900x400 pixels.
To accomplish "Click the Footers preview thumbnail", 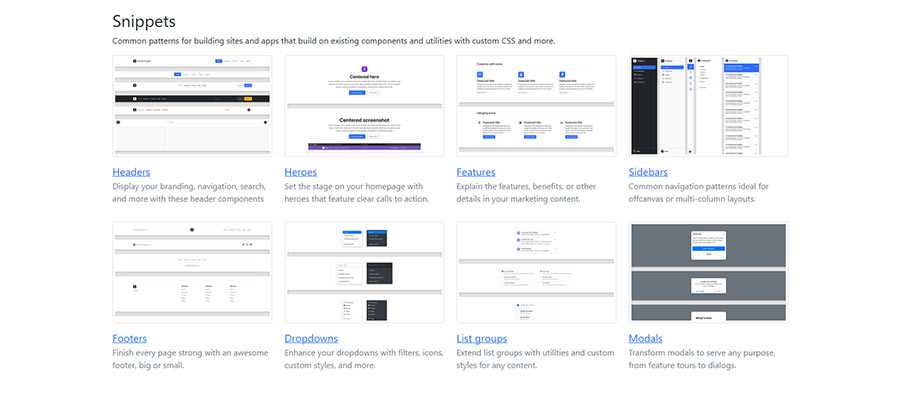I will click(192, 273).
